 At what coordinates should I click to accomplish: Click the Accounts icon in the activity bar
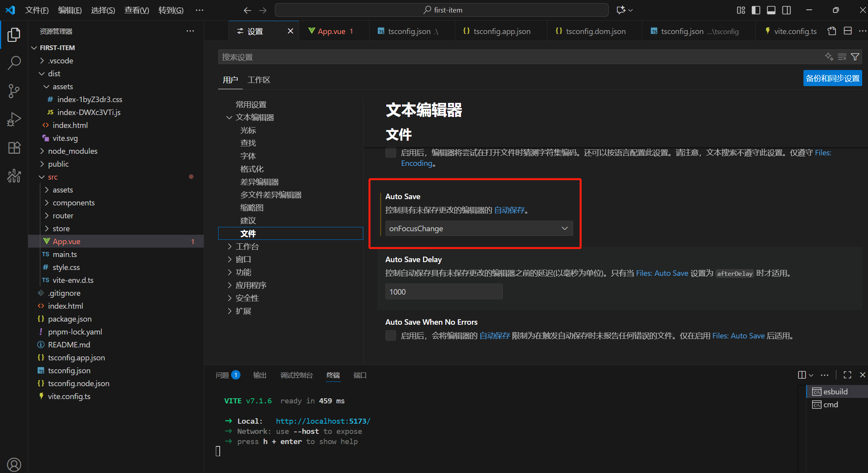click(x=14, y=464)
